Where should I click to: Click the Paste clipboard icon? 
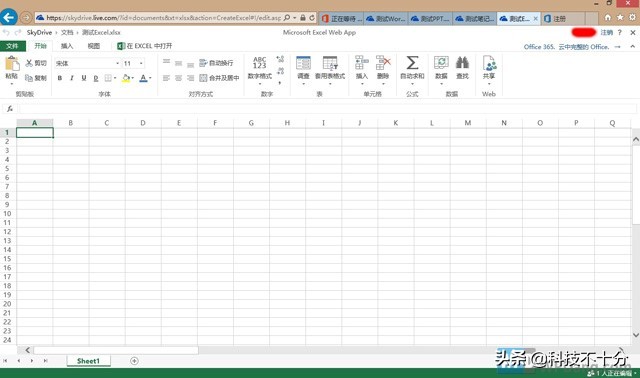pyautogui.click(x=12, y=64)
